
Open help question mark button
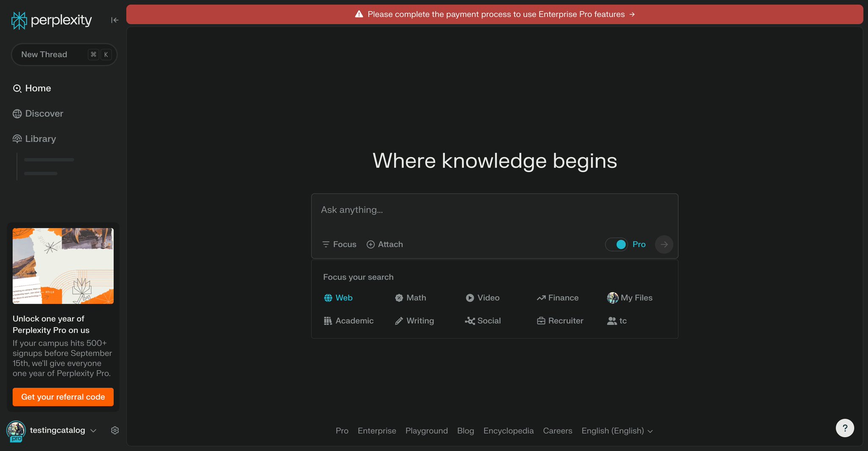click(x=845, y=428)
